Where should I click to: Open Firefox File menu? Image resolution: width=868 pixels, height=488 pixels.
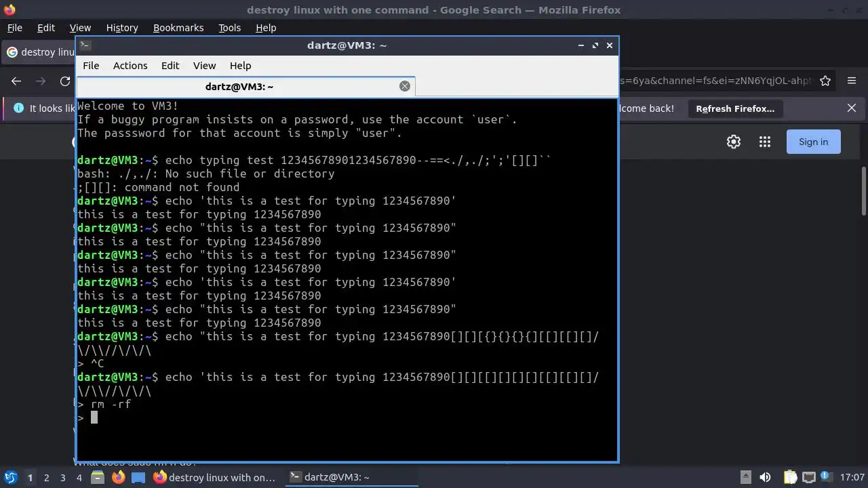click(x=14, y=28)
